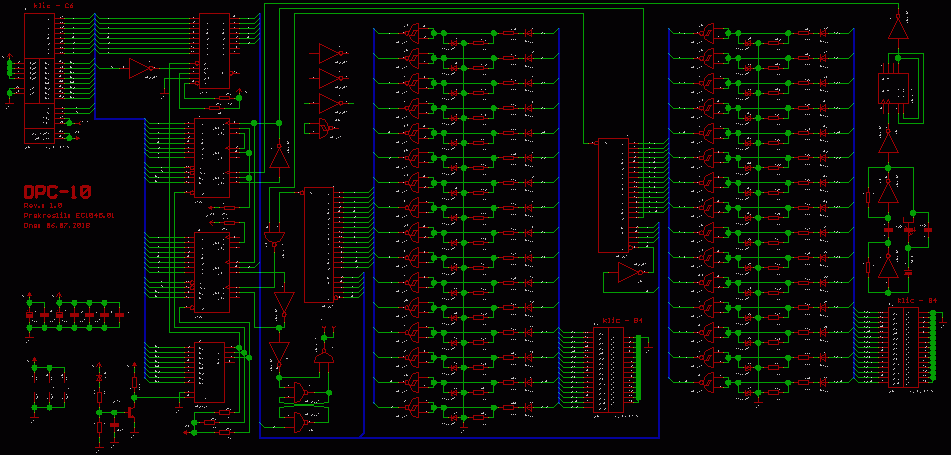The height and width of the screenshot is (455, 951).
Task: Click the lowest logic gate at bottom center
Action: [x=299, y=423]
